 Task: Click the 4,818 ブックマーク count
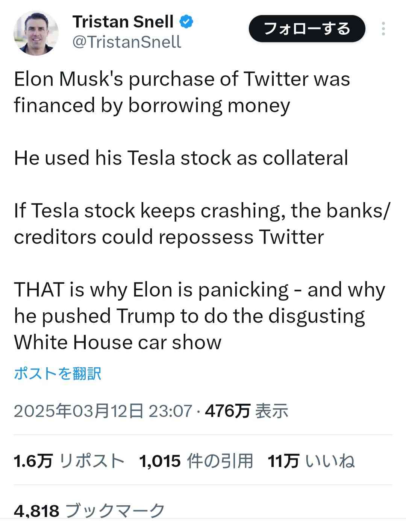pos(89,511)
